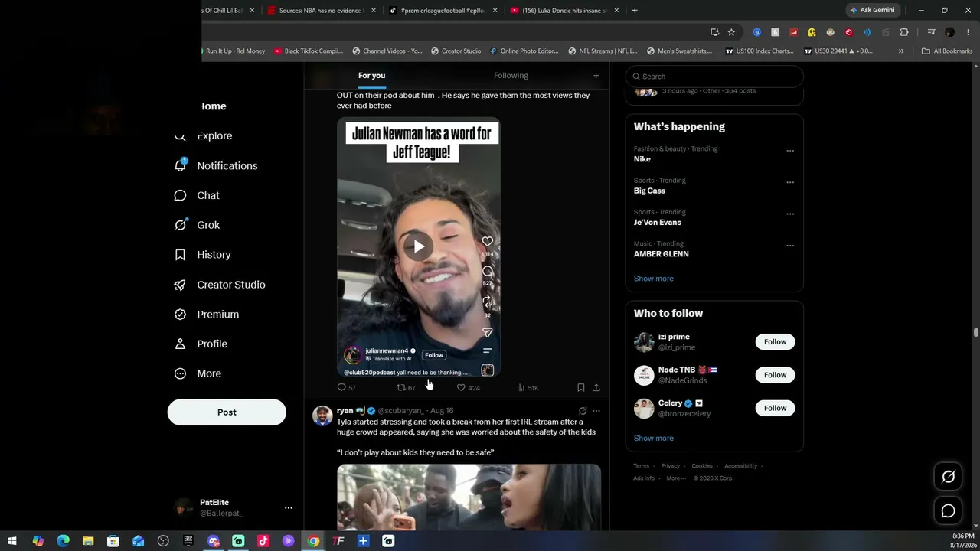Click the US100 Index Charts bookmark

click(759, 51)
